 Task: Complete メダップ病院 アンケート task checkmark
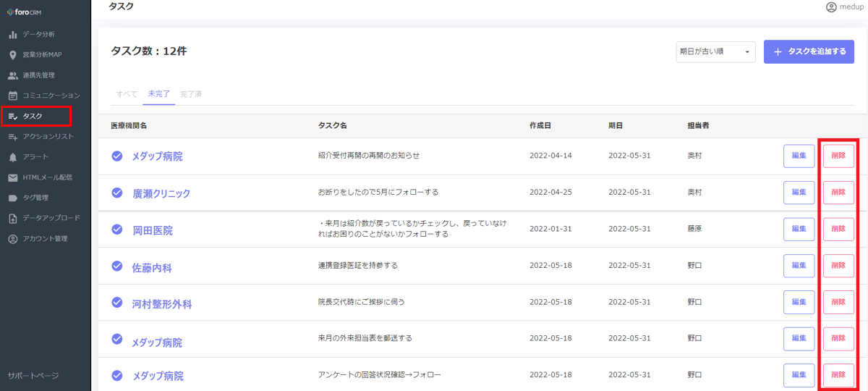(x=117, y=375)
